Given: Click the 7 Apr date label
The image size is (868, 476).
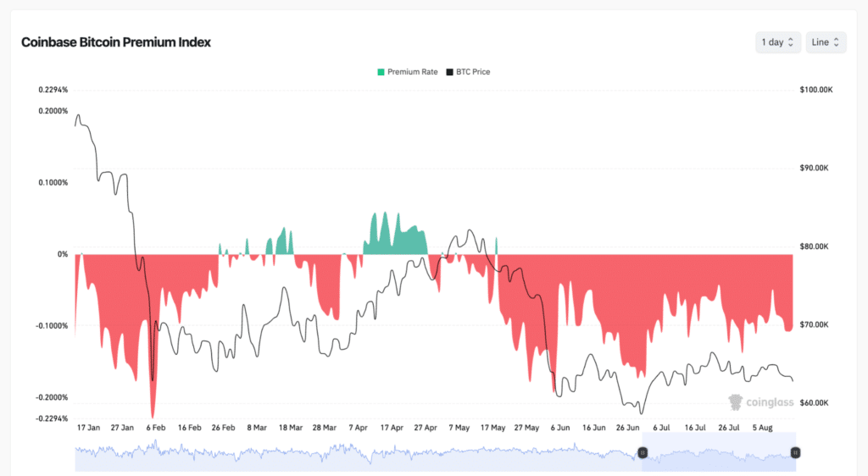Looking at the screenshot, I should coord(359,428).
